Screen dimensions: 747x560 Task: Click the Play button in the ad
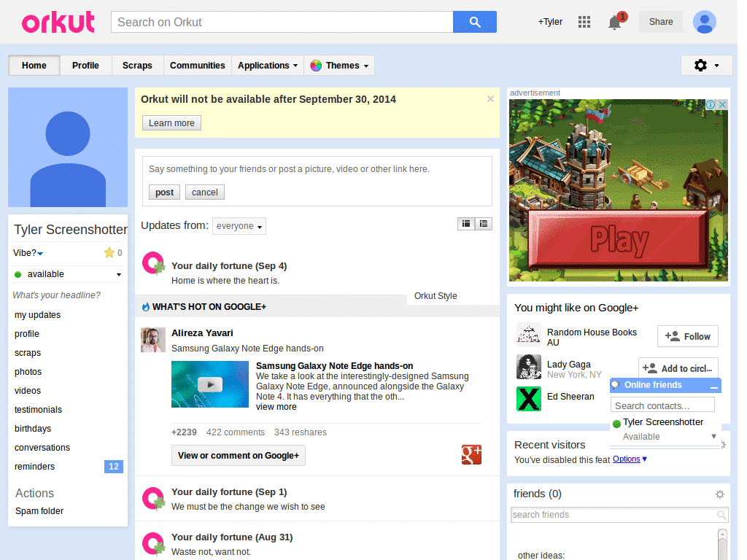618,239
